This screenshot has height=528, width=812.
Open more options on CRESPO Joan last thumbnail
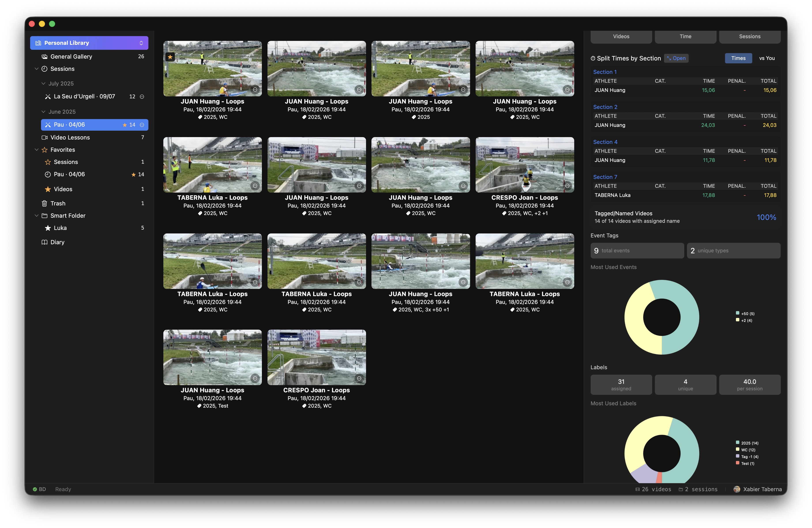point(359,378)
